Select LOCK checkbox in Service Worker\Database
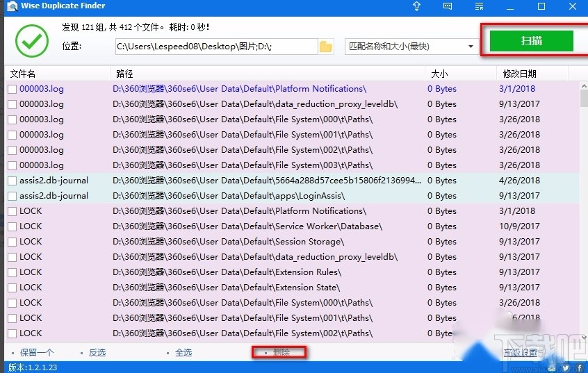The height and width of the screenshot is (373, 588). (x=13, y=226)
